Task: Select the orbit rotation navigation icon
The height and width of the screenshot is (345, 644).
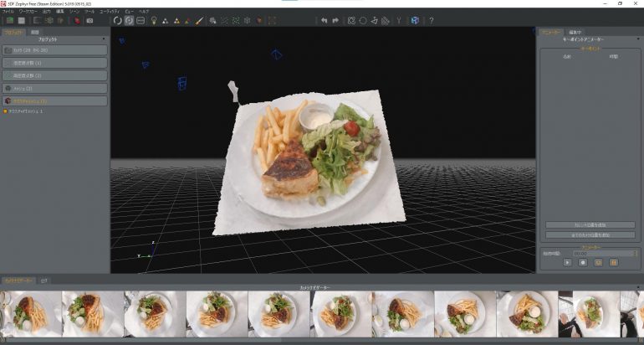Action: pyautogui.click(x=117, y=20)
